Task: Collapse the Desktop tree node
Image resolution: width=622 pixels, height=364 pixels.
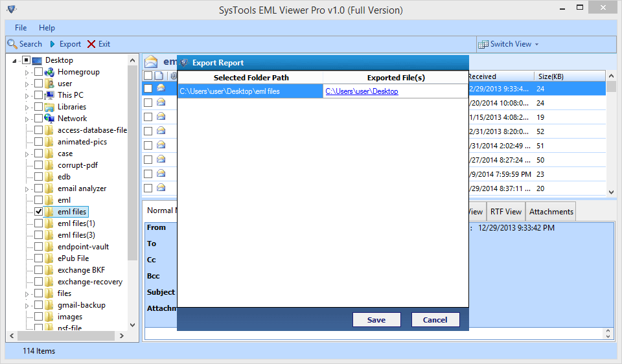Action: pyautogui.click(x=15, y=61)
